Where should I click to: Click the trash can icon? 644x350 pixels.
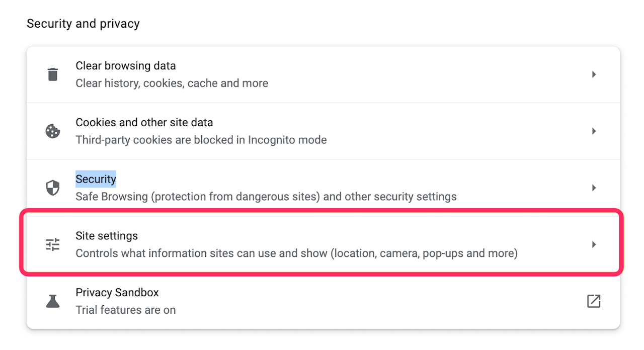[x=53, y=74]
